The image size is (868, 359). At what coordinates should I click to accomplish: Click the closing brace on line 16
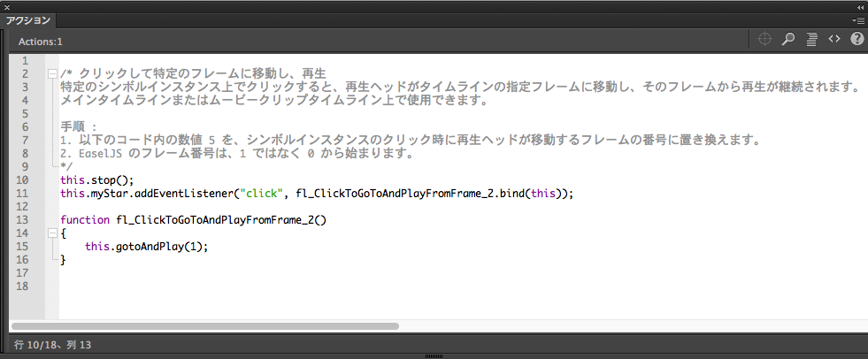pyautogui.click(x=63, y=259)
